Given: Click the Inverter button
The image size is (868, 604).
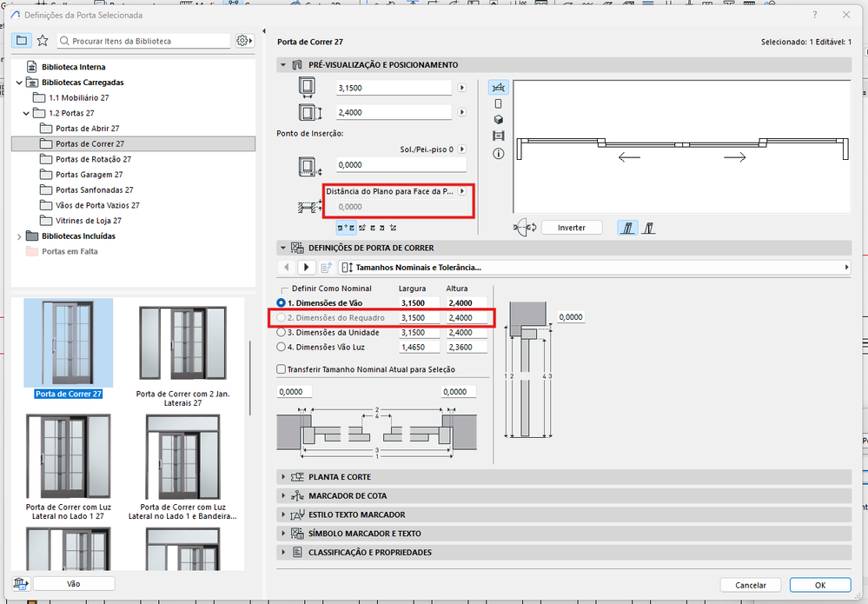Looking at the screenshot, I should (572, 228).
